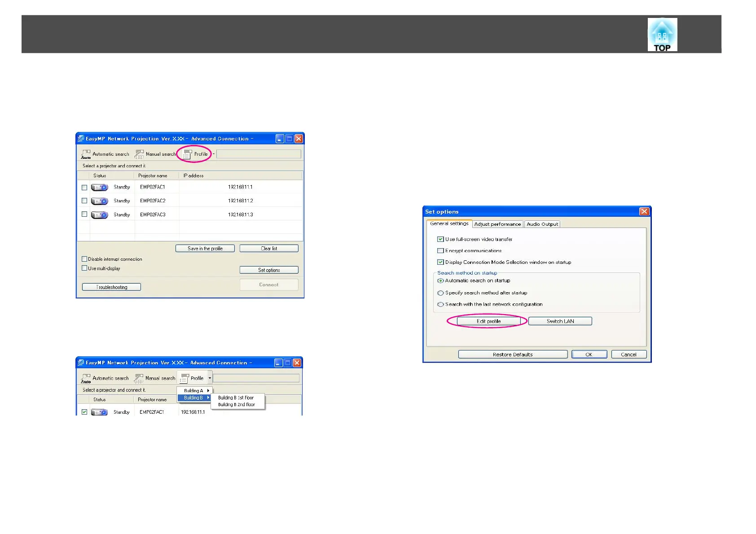This screenshot has height=534, width=756.
Task: Close the upper Advanced Connection window
Action: [x=299, y=139]
